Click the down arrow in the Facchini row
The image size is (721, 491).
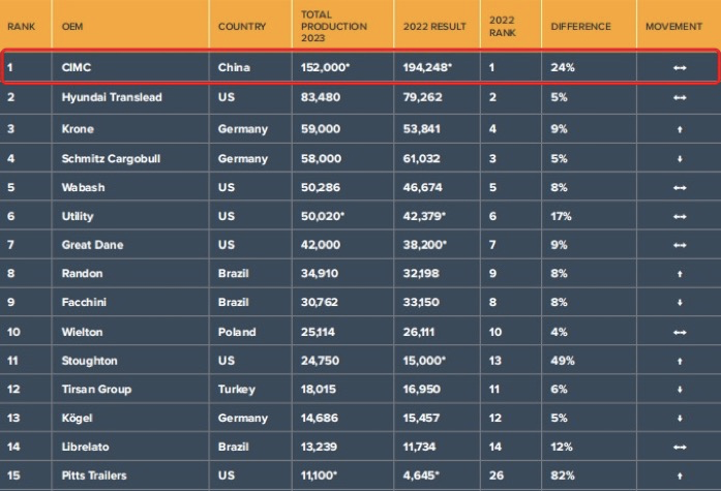679,303
